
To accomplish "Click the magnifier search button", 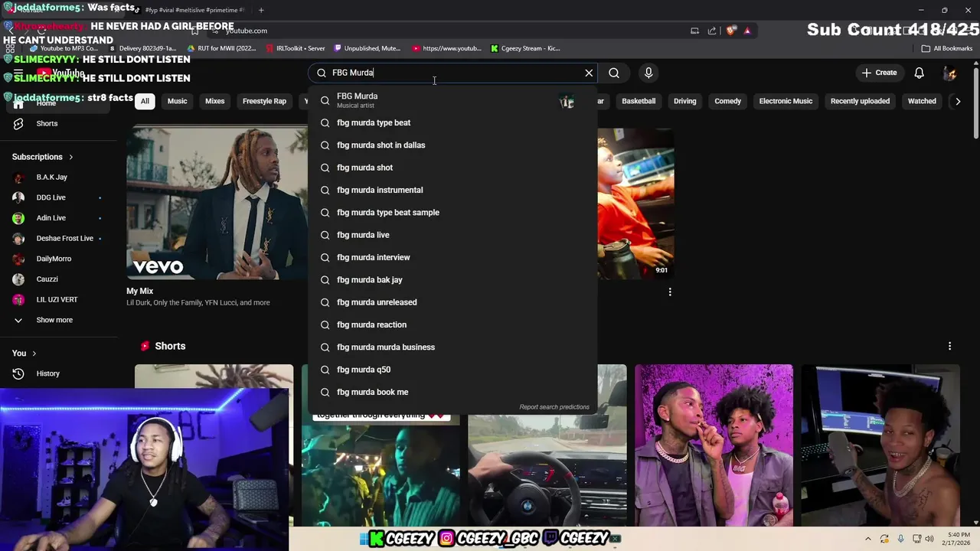I will click(x=614, y=73).
